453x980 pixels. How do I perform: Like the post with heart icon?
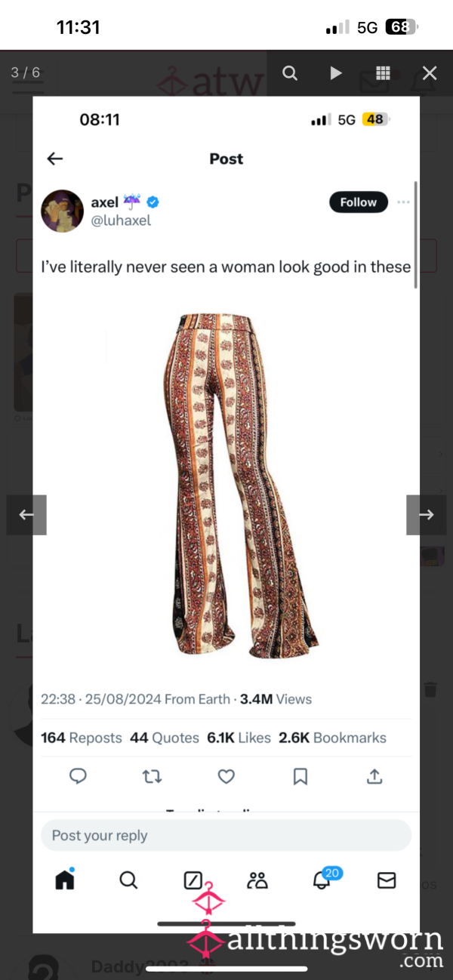pyautogui.click(x=226, y=776)
